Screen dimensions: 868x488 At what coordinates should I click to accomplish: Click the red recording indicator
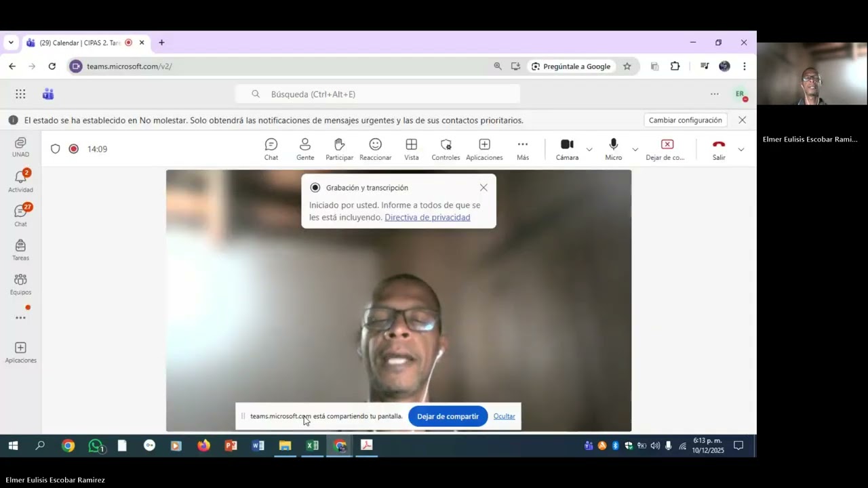73,149
